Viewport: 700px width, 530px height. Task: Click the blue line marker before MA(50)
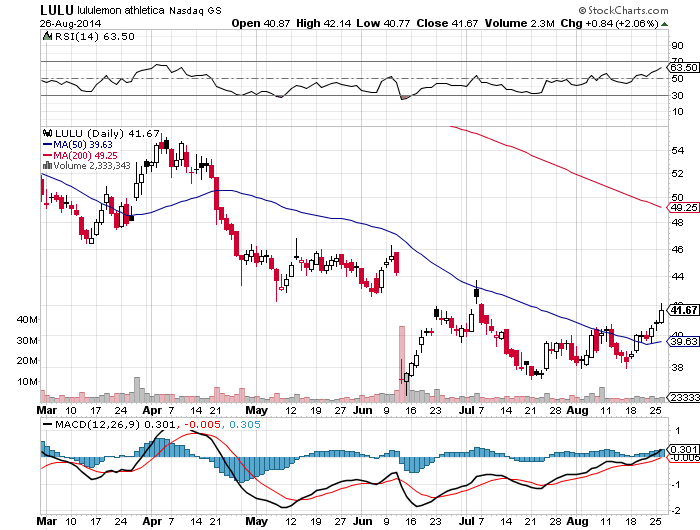point(47,145)
